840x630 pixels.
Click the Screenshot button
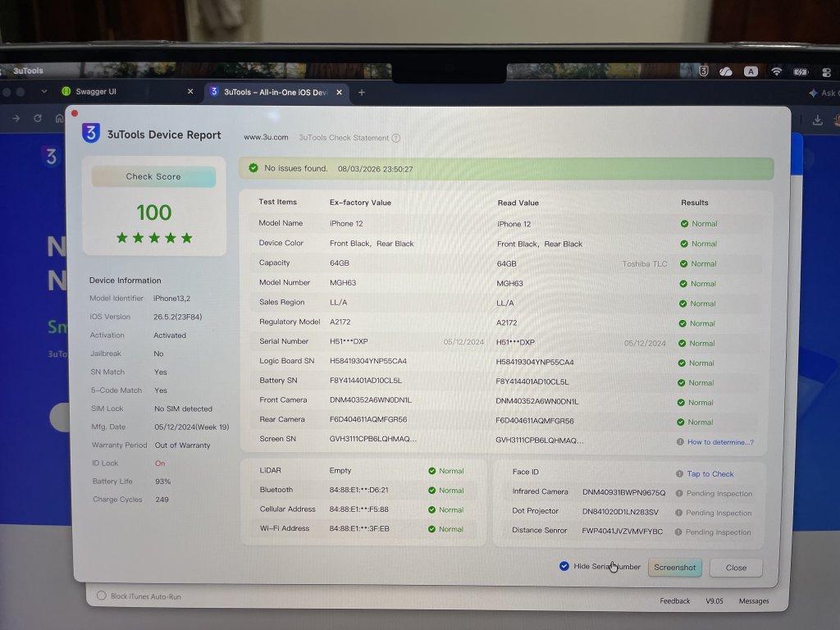(x=674, y=568)
